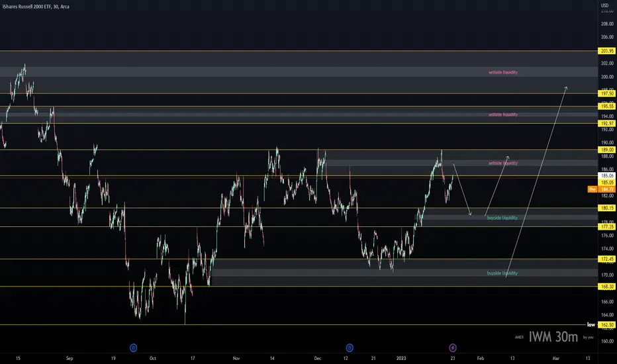This screenshot has width=617, height=364.
Task: Click the dividend marker icon near Dec 12
Action: point(350,347)
